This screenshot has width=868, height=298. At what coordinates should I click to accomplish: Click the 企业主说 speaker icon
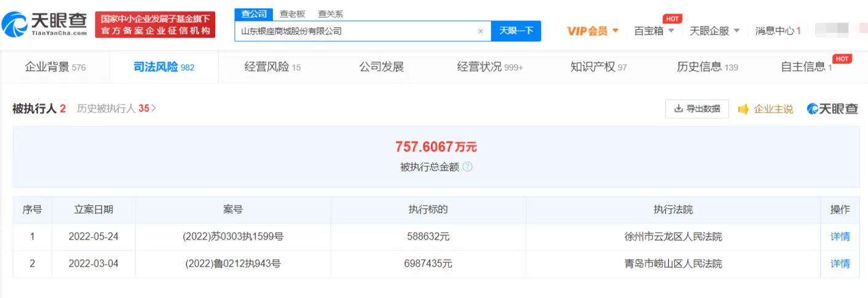743,109
